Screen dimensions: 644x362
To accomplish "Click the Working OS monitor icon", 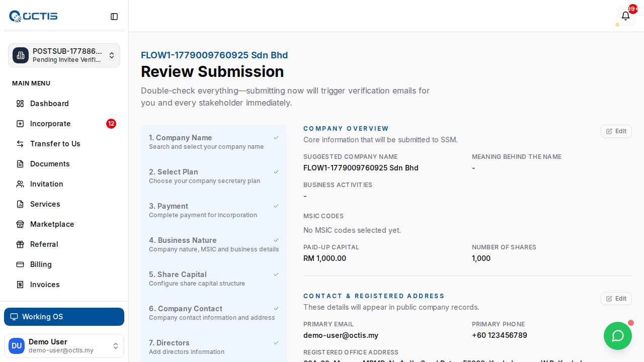I will pyautogui.click(x=14, y=317).
